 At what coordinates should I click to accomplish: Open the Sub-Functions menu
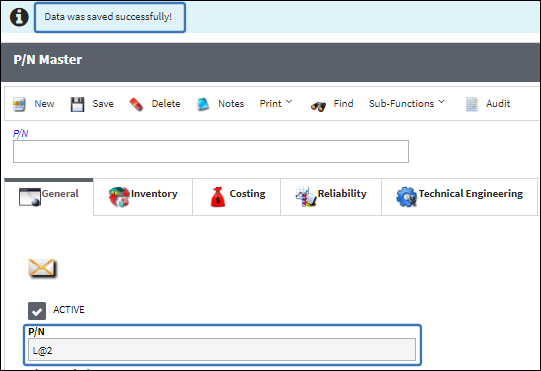coord(407,104)
